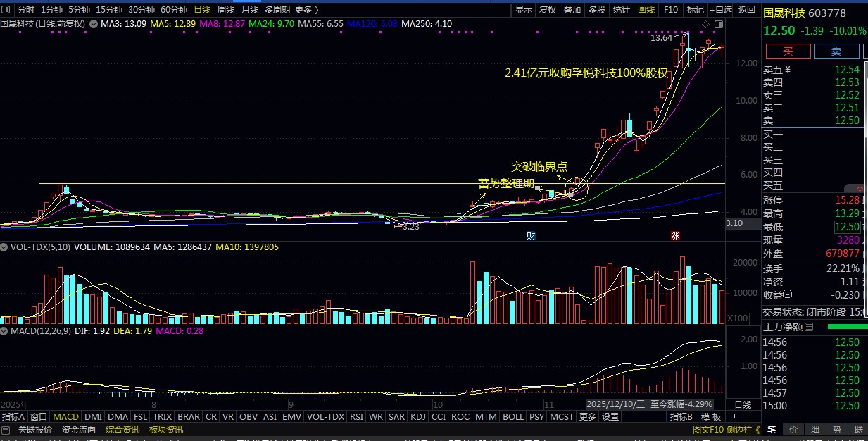
Task: Click the minus zoom button at bottom right
Action: pos(752,417)
